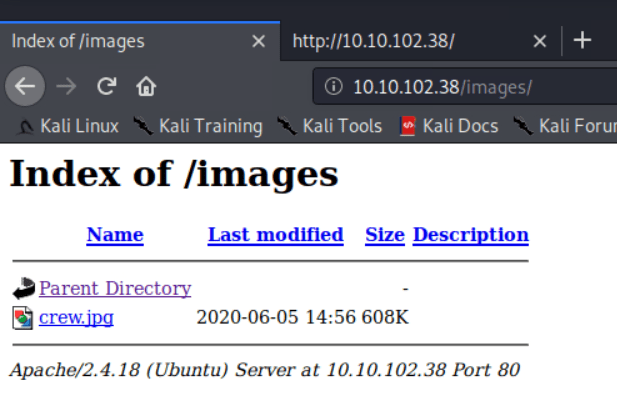Click the browser back arrow button
The height and width of the screenshot is (401, 617).
coord(25,86)
